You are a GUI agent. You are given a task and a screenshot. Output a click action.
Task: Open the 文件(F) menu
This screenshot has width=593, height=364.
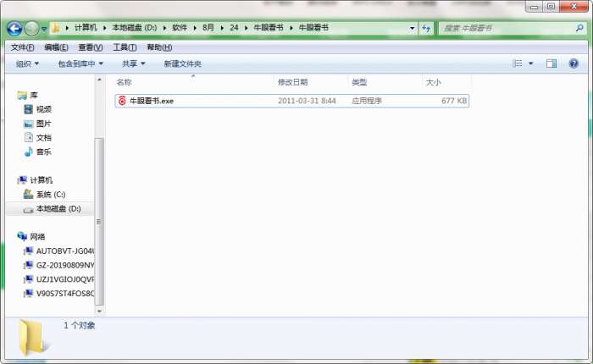[22, 47]
